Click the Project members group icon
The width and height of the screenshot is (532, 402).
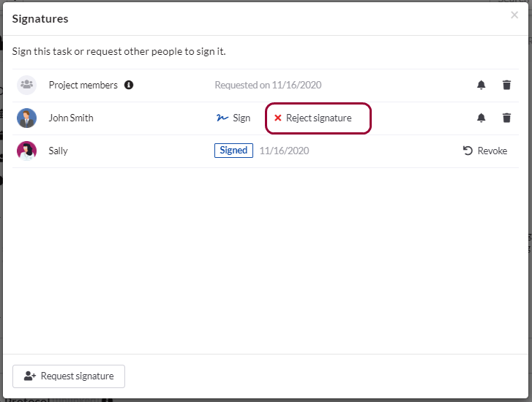27,85
